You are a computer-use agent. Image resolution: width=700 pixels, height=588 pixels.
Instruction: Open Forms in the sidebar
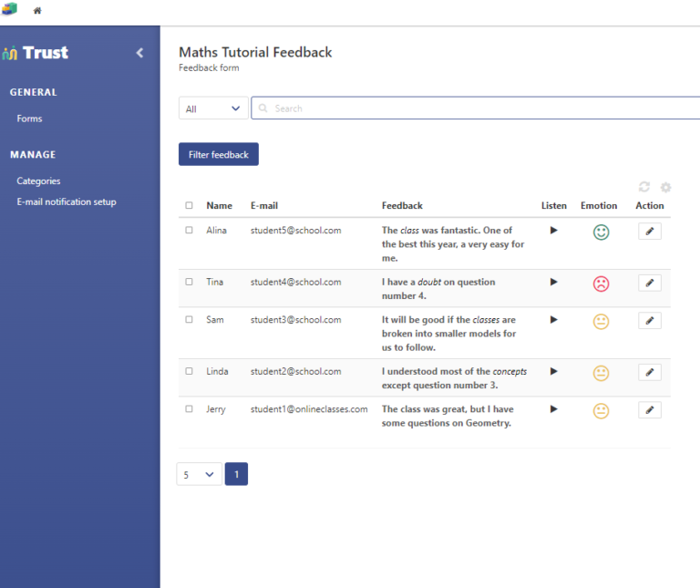[x=29, y=119]
